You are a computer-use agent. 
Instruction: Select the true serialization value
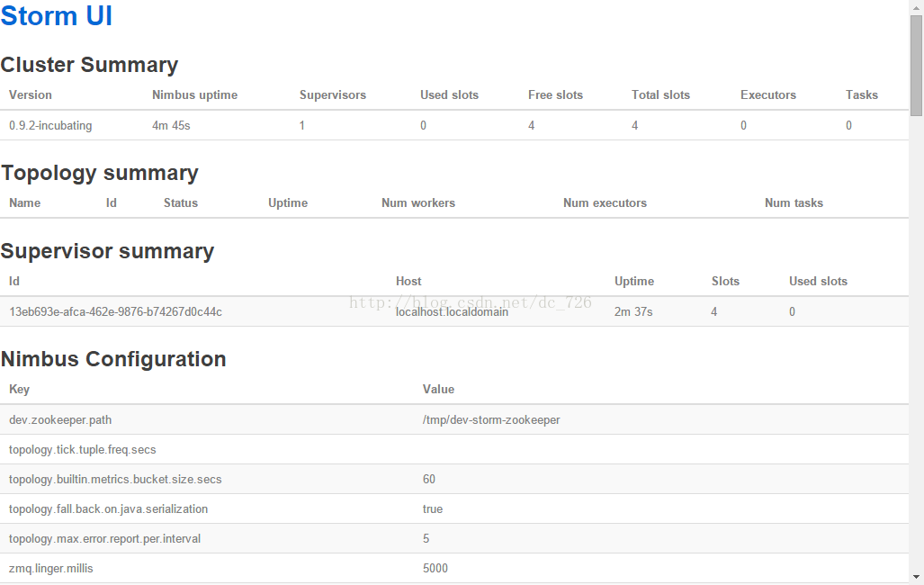tap(433, 508)
